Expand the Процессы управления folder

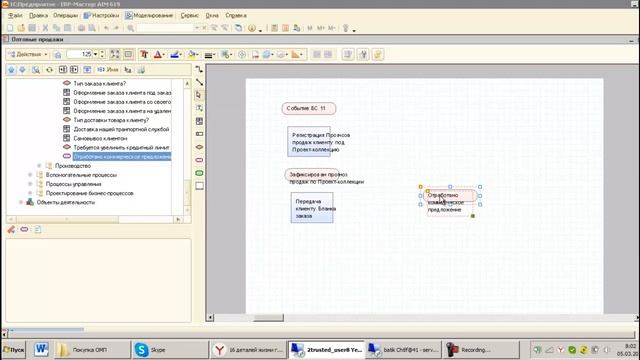[x=30, y=184]
